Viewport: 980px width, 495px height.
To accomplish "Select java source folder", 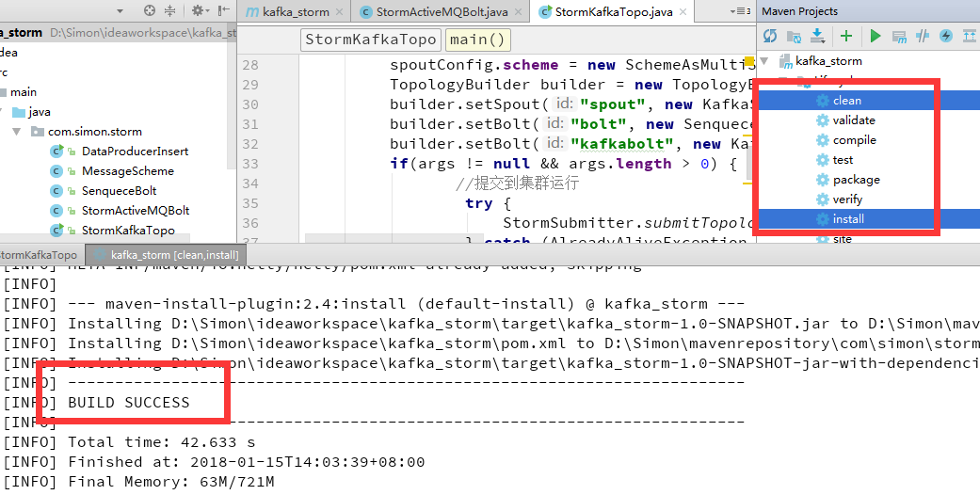I will 40,113.
